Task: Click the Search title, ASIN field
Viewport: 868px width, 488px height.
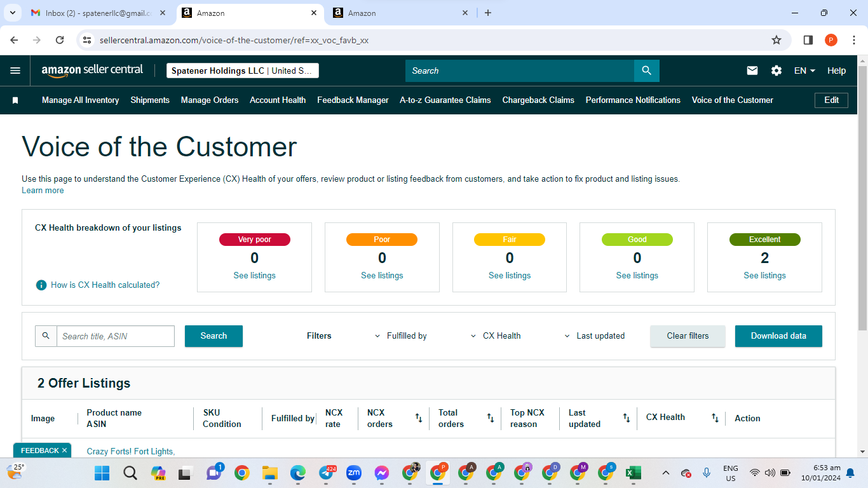Action: 116,336
